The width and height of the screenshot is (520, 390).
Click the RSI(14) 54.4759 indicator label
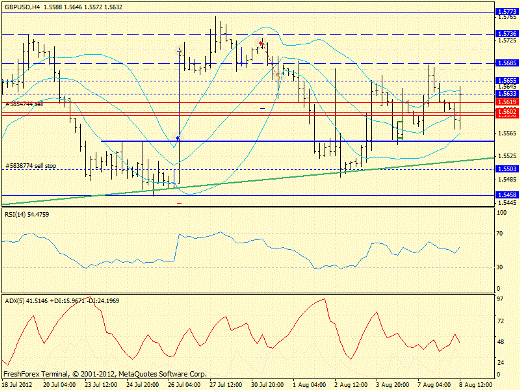tap(27, 214)
